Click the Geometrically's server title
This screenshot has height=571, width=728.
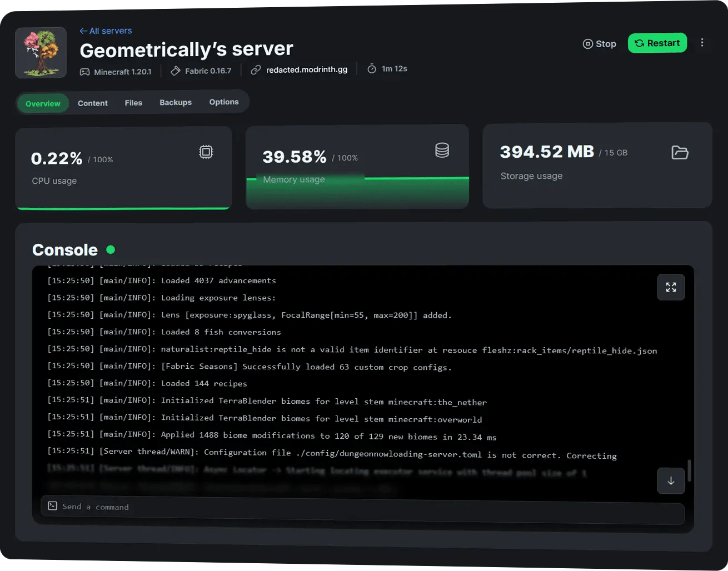(186, 50)
